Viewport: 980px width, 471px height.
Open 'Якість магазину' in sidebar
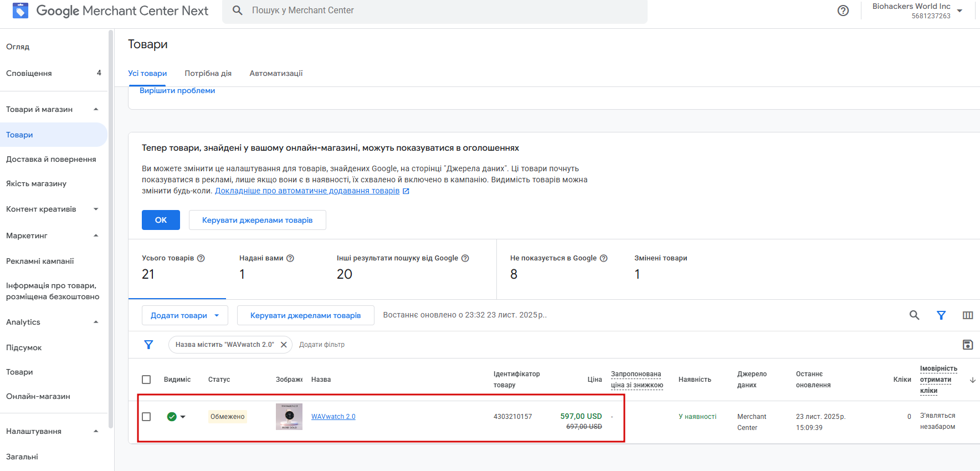click(36, 183)
